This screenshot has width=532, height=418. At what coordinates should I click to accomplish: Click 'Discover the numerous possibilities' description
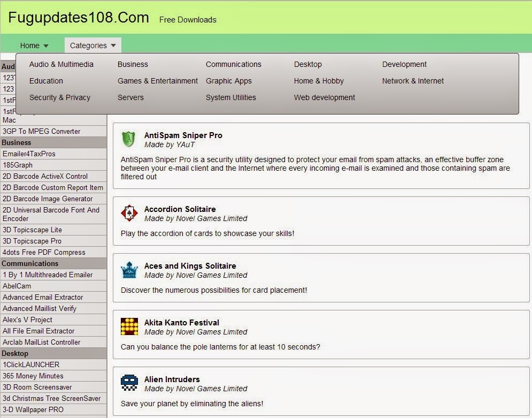[214, 290]
